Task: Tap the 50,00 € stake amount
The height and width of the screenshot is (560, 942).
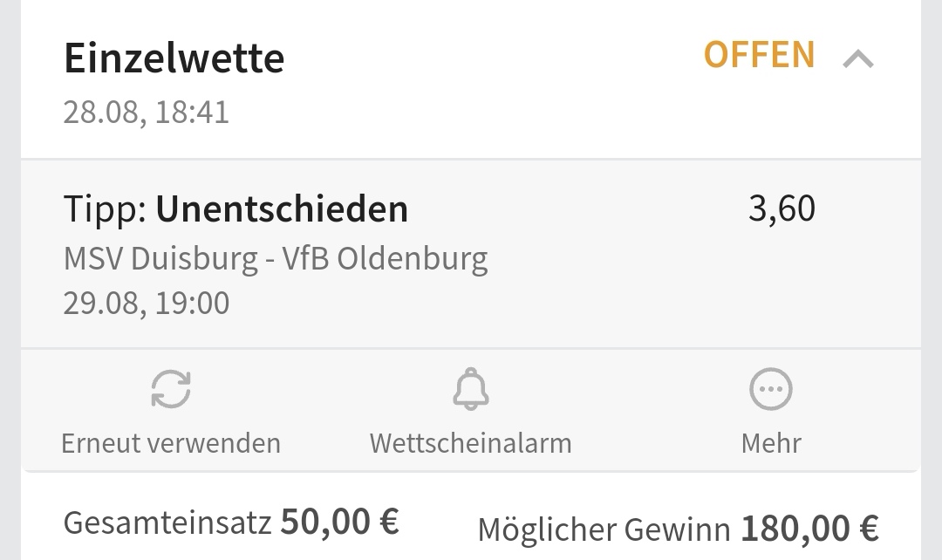Action: pyautogui.click(x=339, y=522)
